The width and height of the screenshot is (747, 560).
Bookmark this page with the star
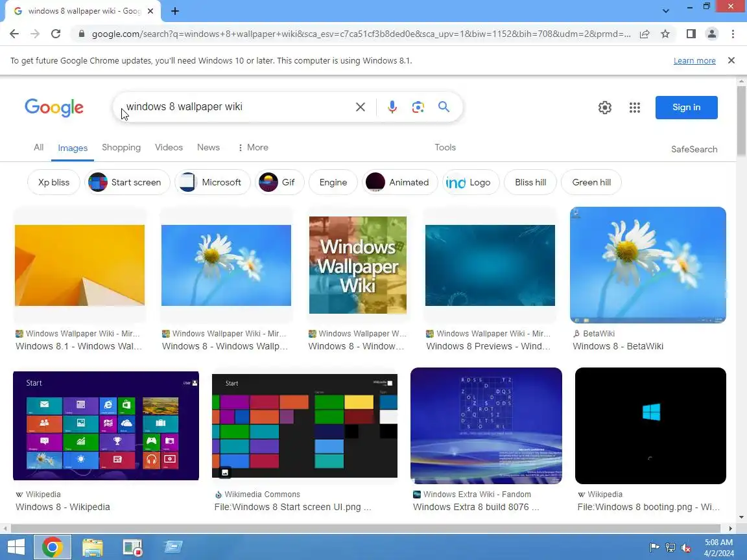tap(665, 34)
